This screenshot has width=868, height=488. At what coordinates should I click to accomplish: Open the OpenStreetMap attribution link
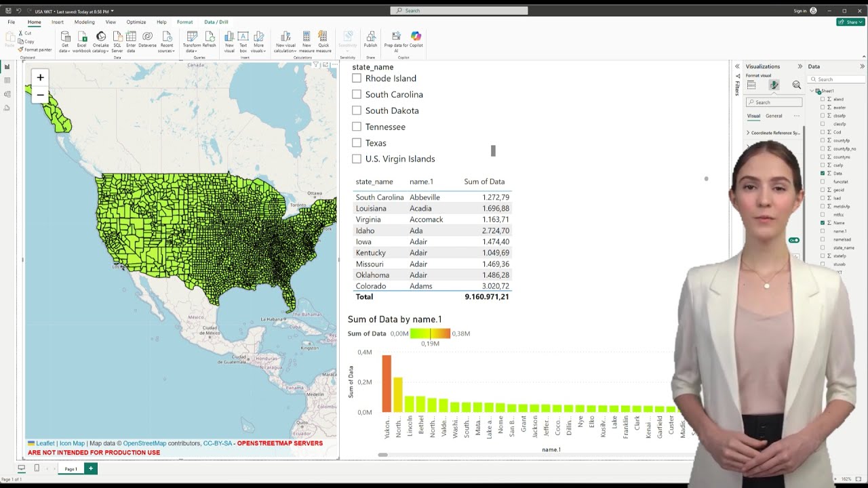tap(144, 443)
